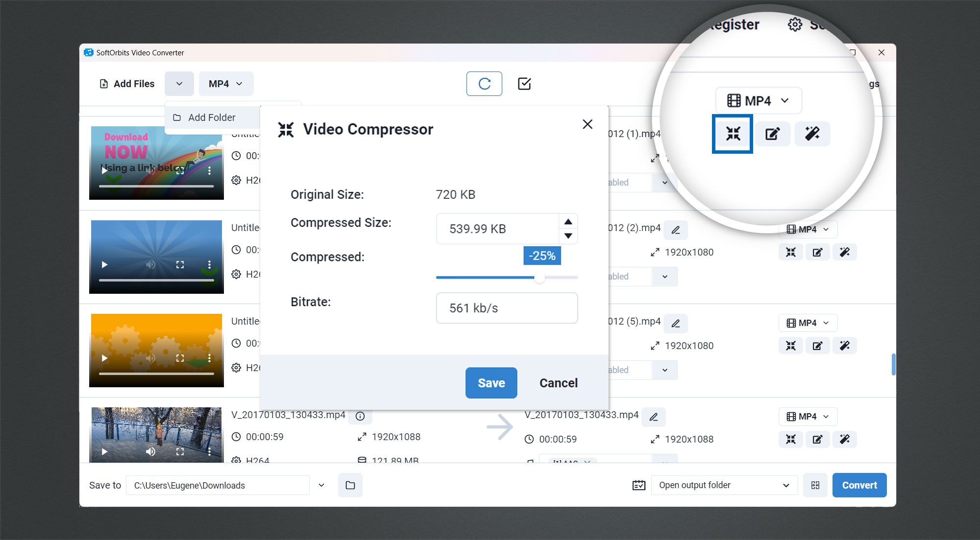Toggle the checkmark/task complete icon
Screen dimensions: 980x540
click(525, 83)
